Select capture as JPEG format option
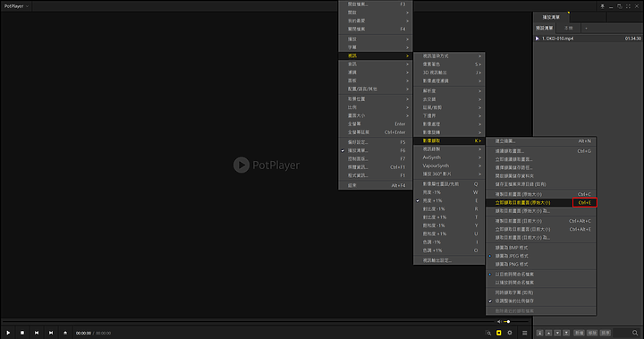The height and width of the screenshot is (339, 644). click(541, 256)
